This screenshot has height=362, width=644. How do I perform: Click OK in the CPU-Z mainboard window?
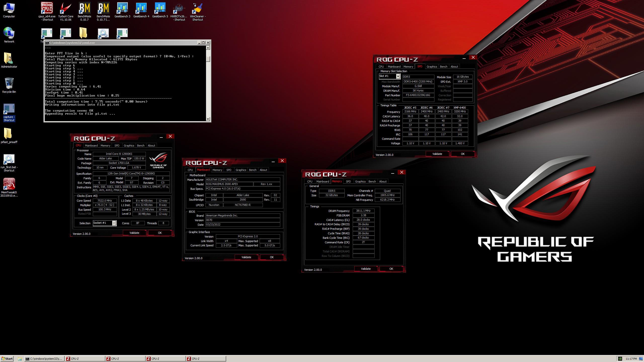(272, 257)
